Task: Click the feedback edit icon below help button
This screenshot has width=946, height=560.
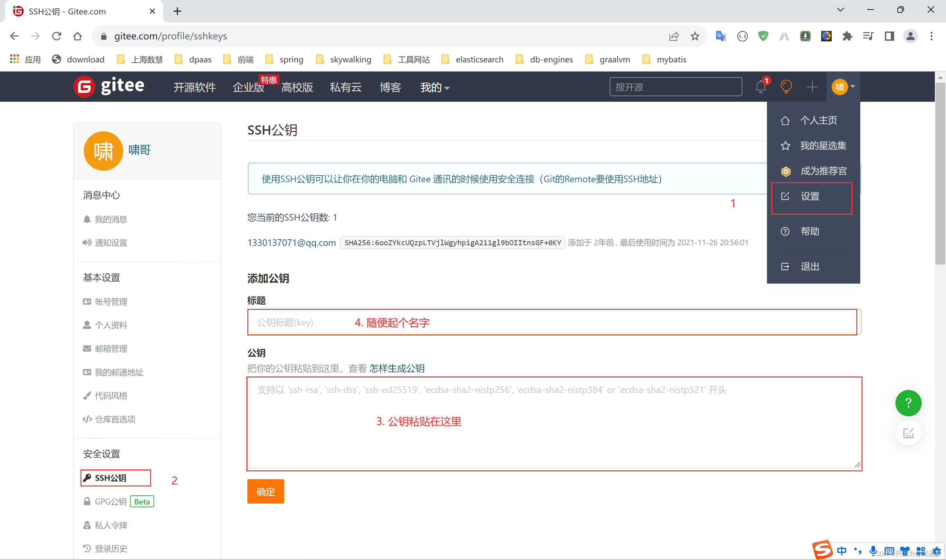Action: (x=908, y=433)
